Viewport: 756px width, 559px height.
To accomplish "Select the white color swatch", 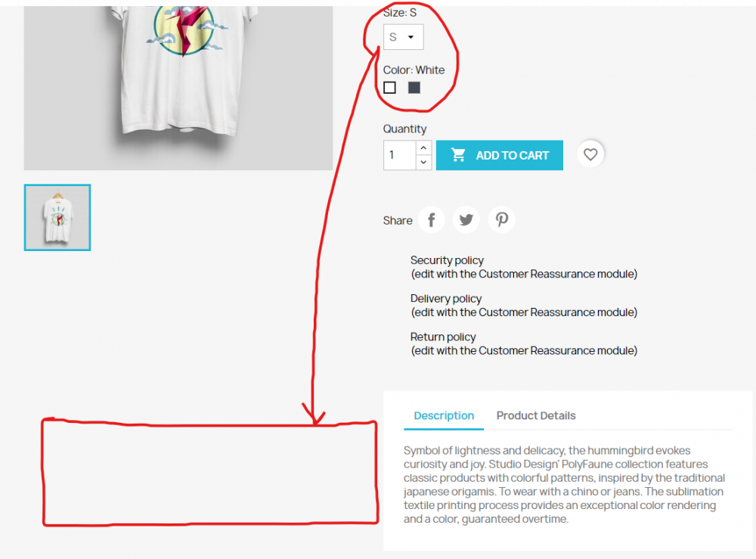I will click(389, 87).
